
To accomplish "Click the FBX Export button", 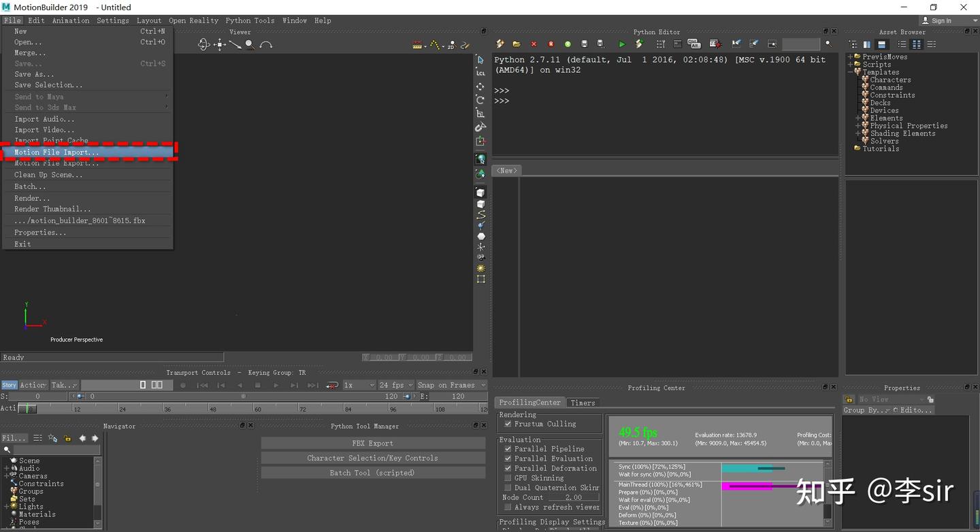I will tap(372, 444).
